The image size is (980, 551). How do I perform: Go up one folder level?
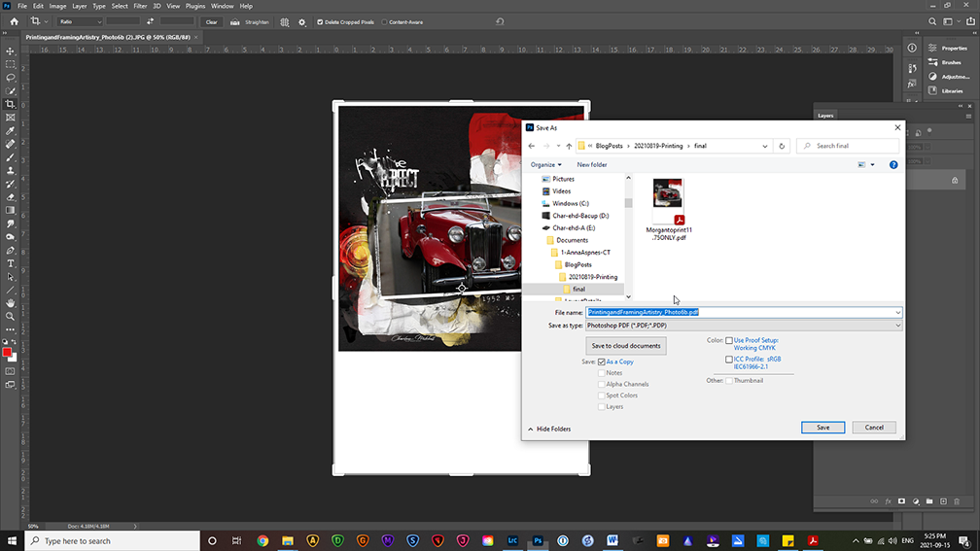coord(569,146)
